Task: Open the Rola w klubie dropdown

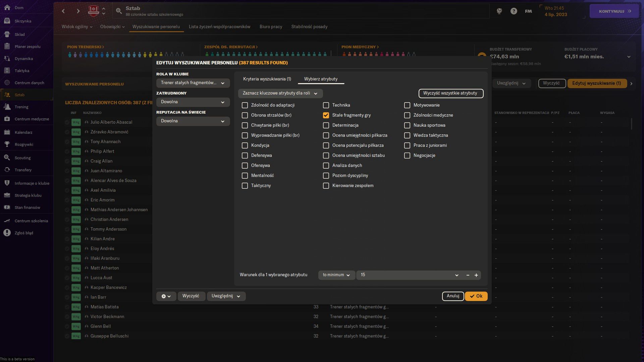Action: pyautogui.click(x=193, y=83)
